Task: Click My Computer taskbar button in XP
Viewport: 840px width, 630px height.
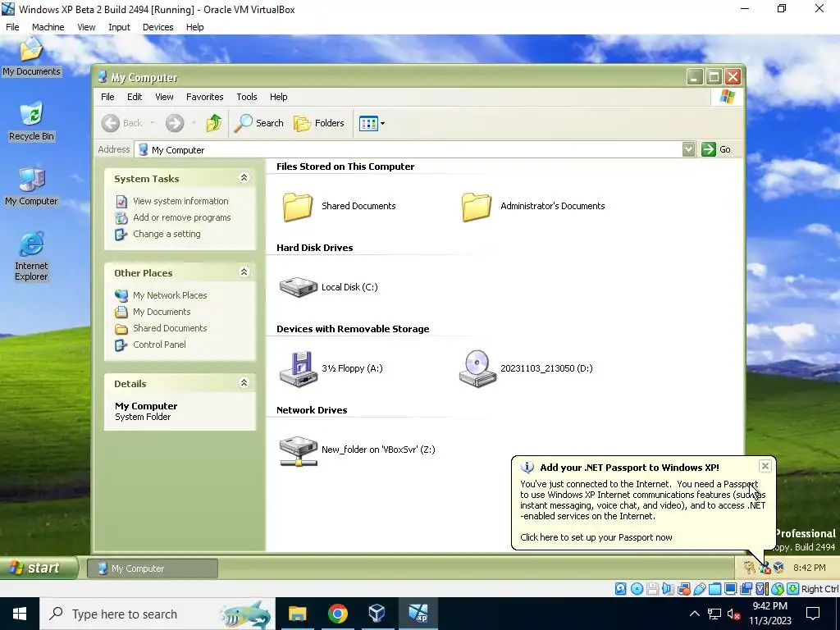Action: 153,568
